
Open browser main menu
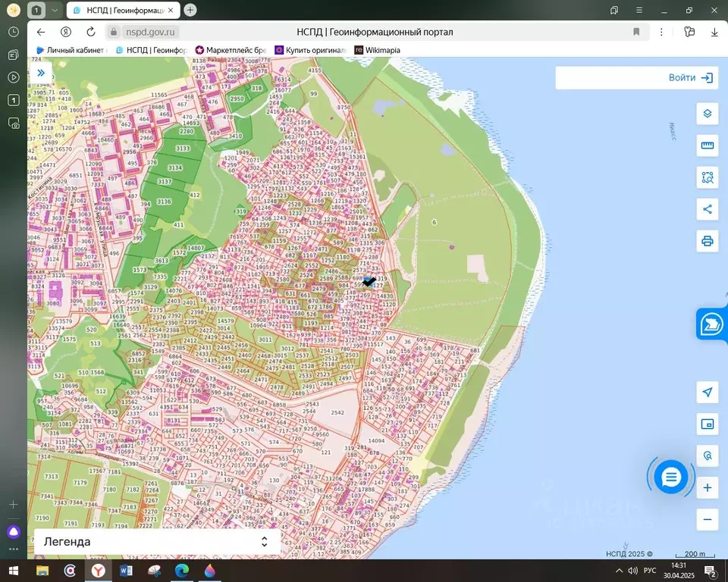click(639, 10)
